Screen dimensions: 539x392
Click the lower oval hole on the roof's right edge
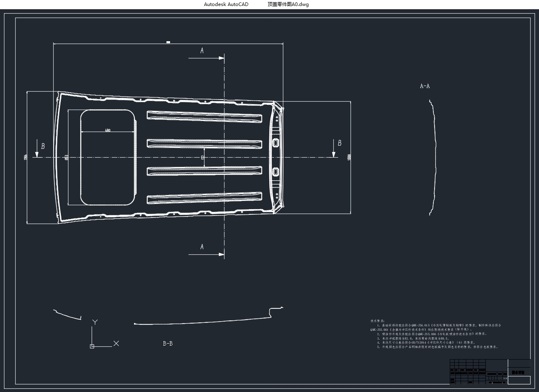coord(275,172)
